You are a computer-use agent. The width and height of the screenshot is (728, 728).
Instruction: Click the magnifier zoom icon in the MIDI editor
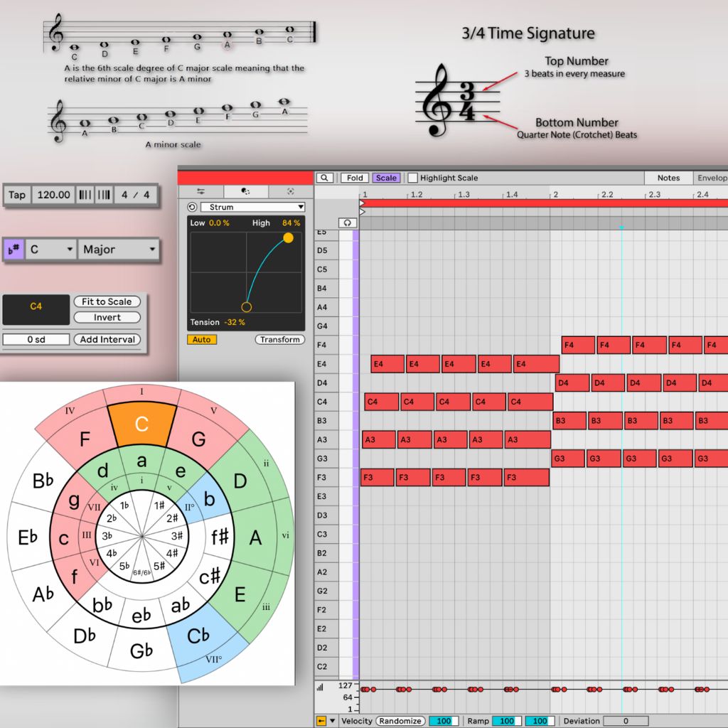pos(324,178)
